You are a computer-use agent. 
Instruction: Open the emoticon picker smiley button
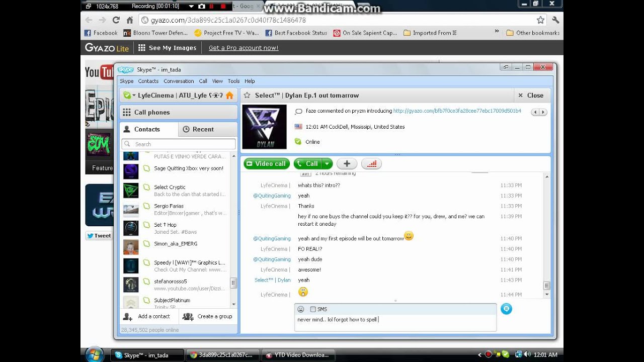[x=301, y=309]
